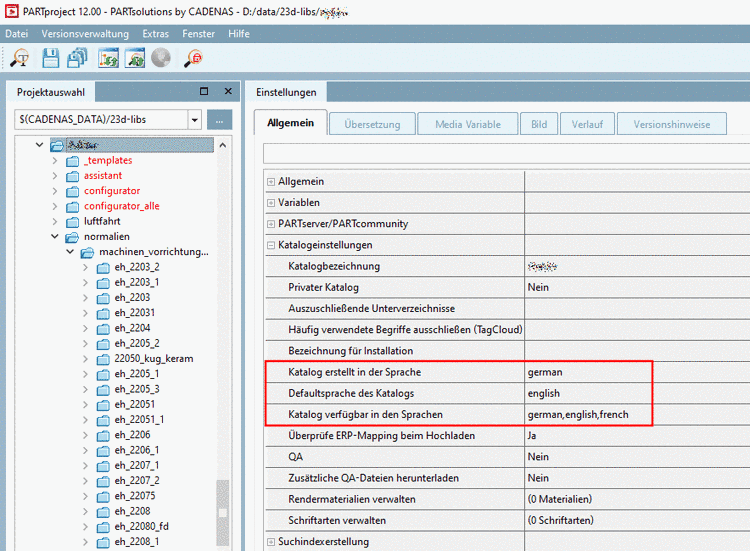Switch to the Übersetzung tab
Viewport: 750px width, 551px height.
click(x=372, y=125)
